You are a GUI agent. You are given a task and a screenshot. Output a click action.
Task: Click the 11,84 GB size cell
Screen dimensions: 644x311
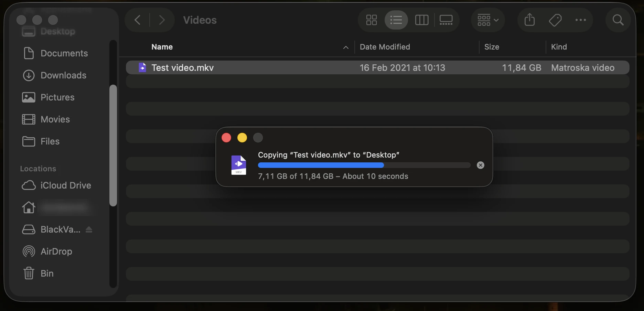pyautogui.click(x=522, y=68)
